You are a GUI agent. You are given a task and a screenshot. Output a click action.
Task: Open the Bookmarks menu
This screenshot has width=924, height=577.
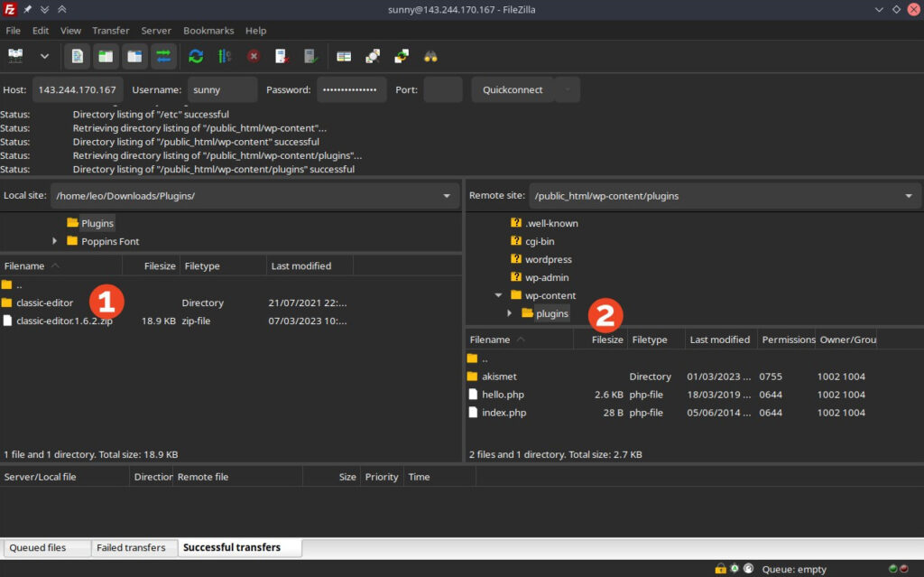click(x=208, y=31)
